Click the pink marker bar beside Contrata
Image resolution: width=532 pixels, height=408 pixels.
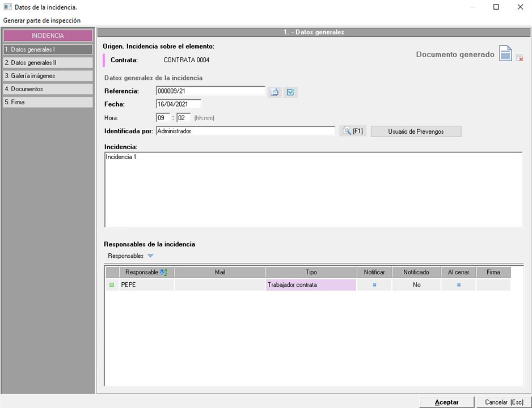click(104, 60)
